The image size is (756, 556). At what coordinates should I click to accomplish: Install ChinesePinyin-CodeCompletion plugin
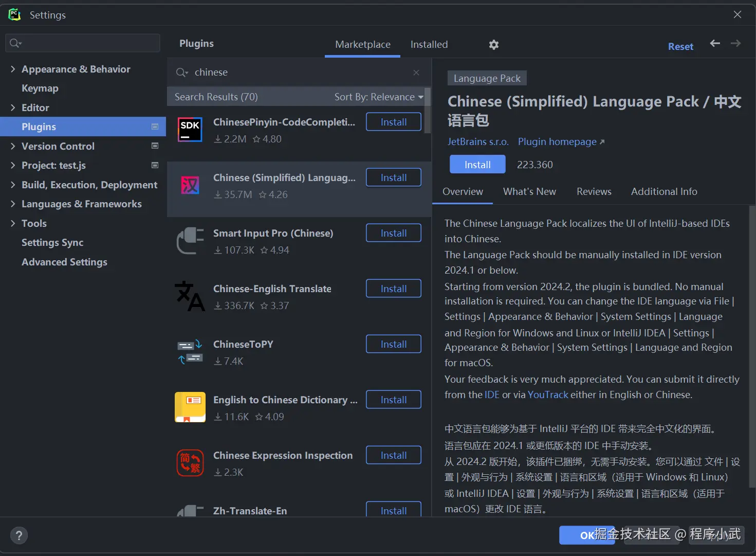click(394, 122)
